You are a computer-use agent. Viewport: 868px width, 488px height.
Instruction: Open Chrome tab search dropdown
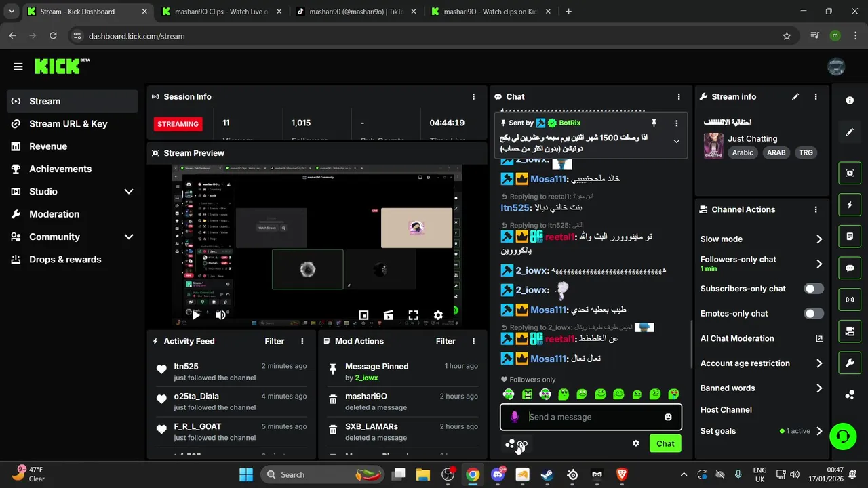(12, 12)
